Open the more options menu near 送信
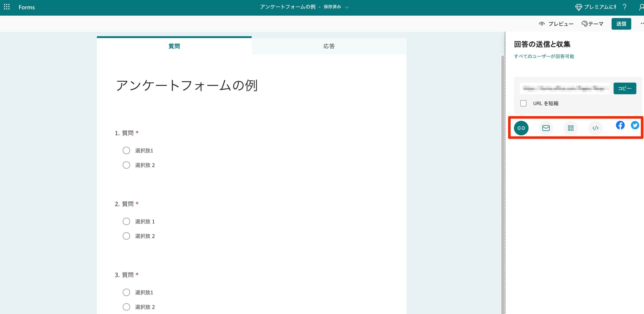Screen dimensions: 644x314 click(x=640, y=23)
